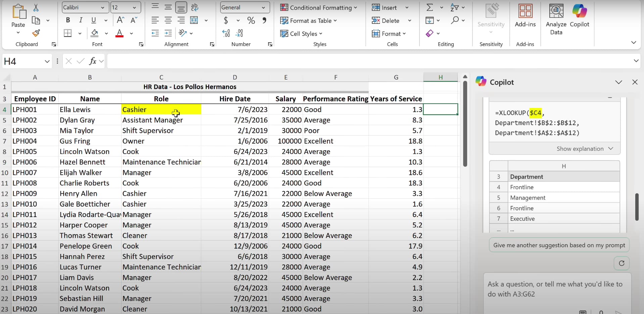
Task: Open the Font Color dropdown arrow
Action: pos(131,33)
